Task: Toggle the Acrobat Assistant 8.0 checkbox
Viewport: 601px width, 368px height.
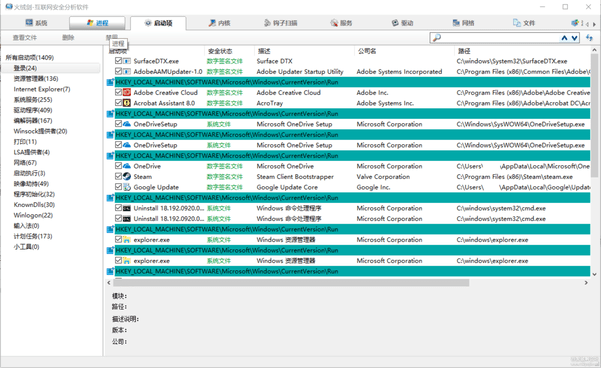Action: [x=118, y=103]
